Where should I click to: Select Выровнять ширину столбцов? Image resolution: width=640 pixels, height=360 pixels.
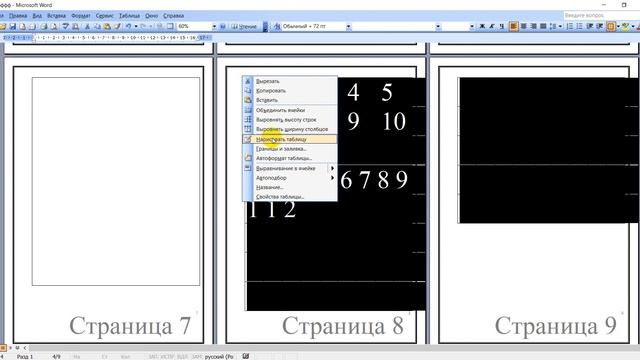pyautogui.click(x=290, y=129)
